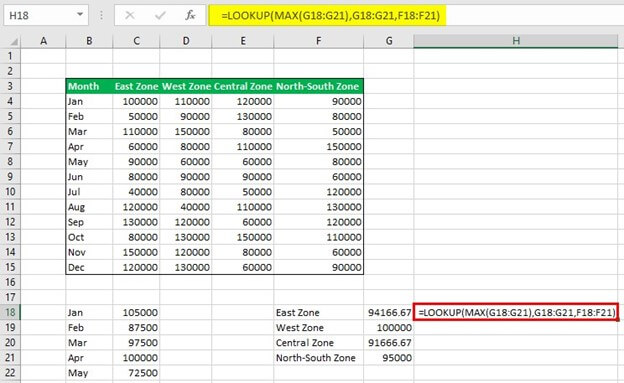This screenshot has height=383, width=624.
Task: Select row 18 header
Action: click(10, 313)
